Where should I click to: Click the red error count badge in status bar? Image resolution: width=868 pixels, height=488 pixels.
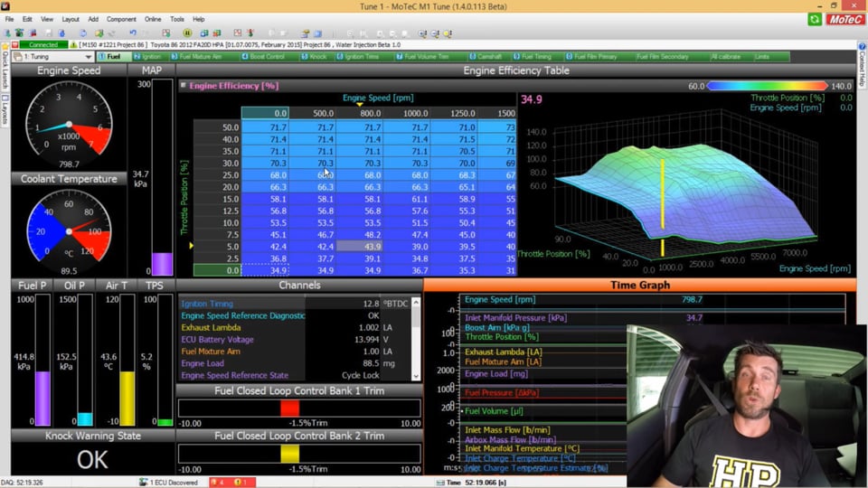coord(216,483)
